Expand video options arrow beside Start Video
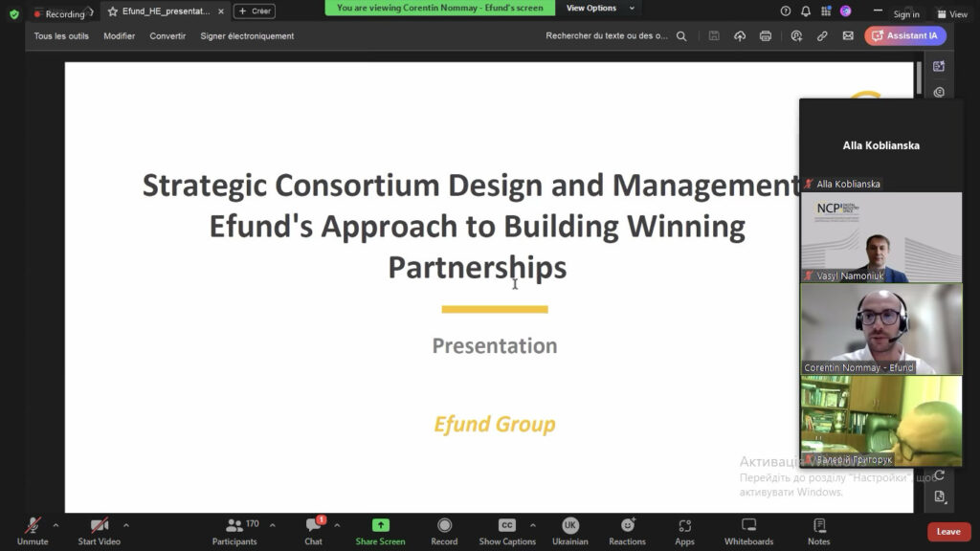The image size is (980, 551). 125,525
